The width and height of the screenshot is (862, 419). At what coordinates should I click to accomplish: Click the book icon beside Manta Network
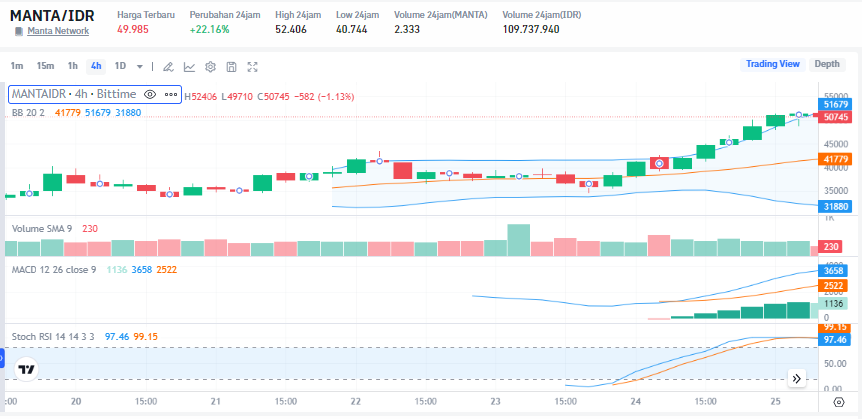[20, 31]
